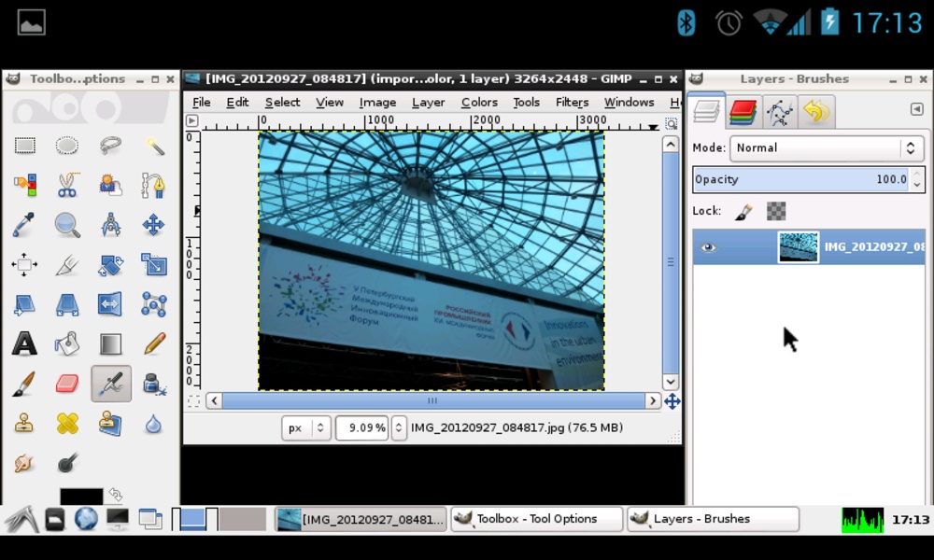Viewport: 934px width, 560px height.
Task: Switch to the Paths tab in dock
Action: coord(780,111)
